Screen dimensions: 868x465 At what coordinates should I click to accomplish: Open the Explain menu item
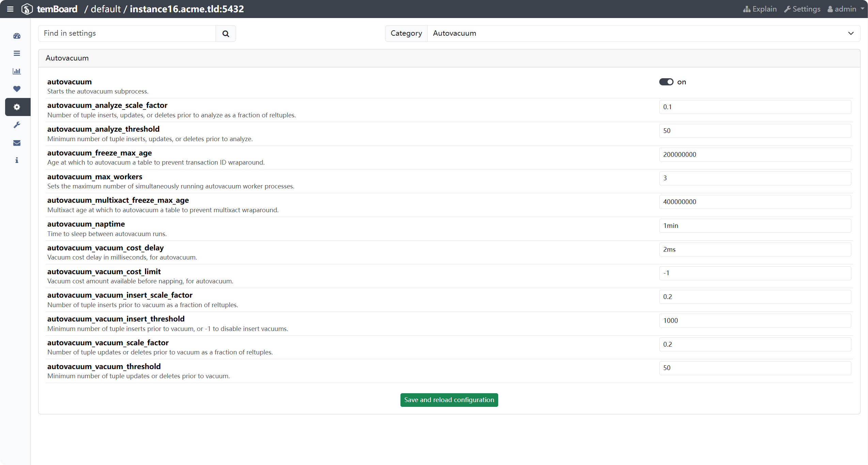coord(760,9)
